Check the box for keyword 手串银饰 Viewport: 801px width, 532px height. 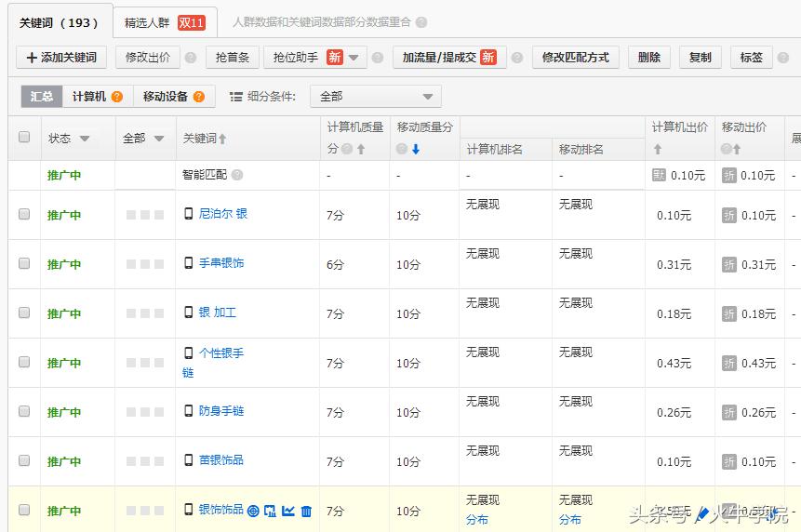coord(24,263)
